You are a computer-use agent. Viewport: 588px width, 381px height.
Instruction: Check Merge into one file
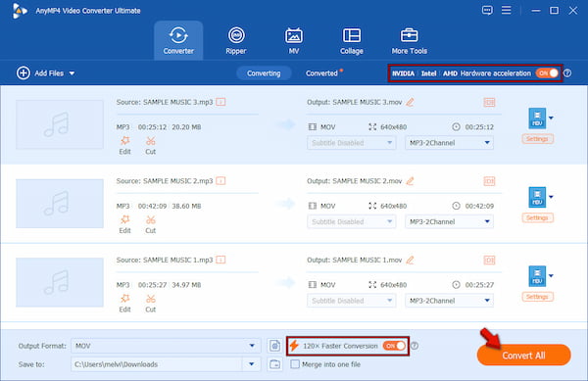pos(295,364)
